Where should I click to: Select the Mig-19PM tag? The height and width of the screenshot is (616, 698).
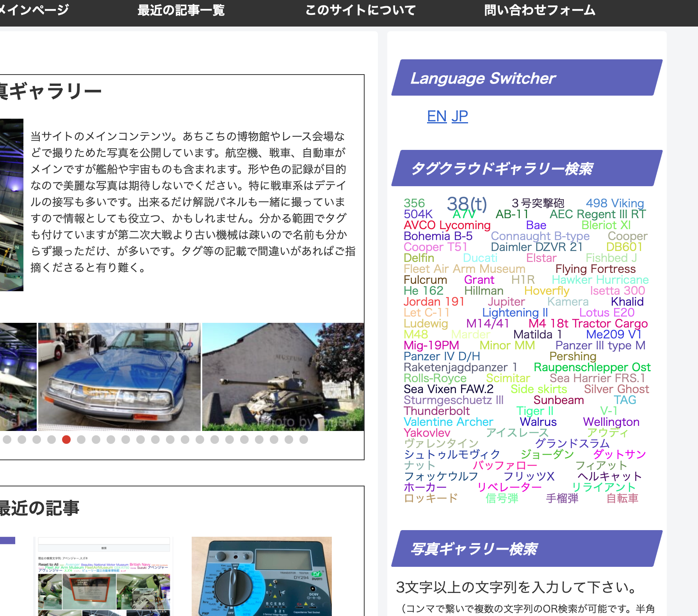click(431, 345)
